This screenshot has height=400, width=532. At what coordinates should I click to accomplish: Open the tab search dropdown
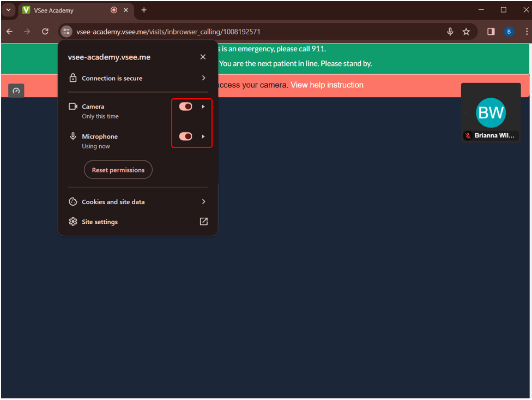click(9, 10)
